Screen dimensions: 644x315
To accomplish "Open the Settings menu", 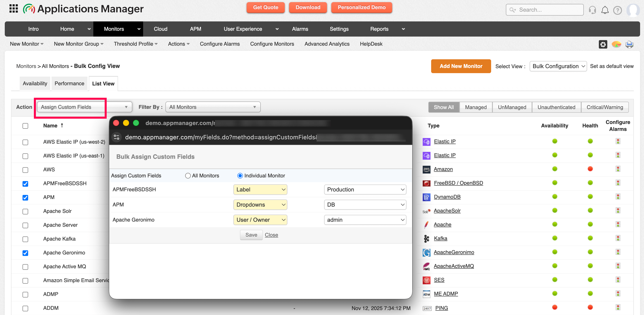I will pos(339,29).
